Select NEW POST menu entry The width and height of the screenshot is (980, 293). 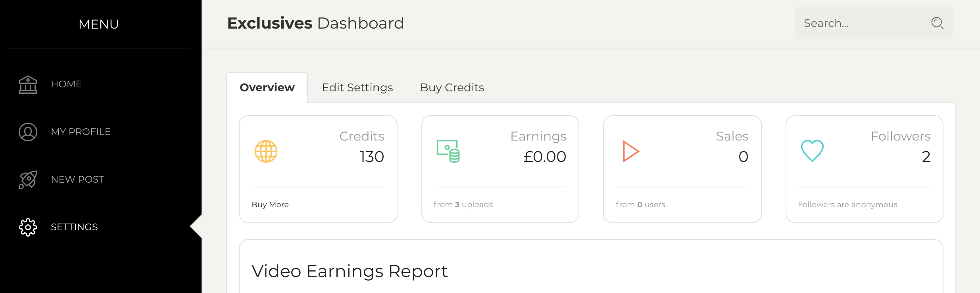[x=77, y=179]
